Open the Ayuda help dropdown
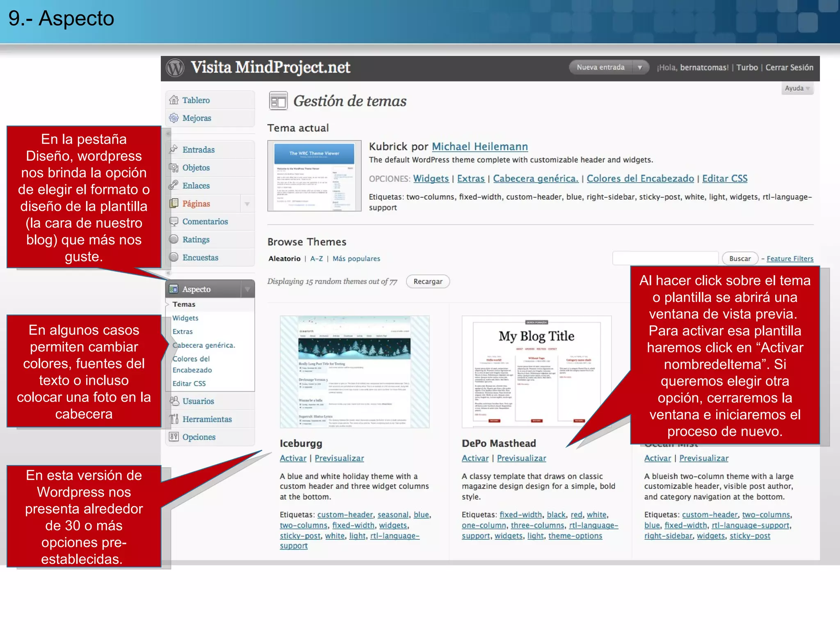Screen dimensions: 840x630 click(797, 88)
